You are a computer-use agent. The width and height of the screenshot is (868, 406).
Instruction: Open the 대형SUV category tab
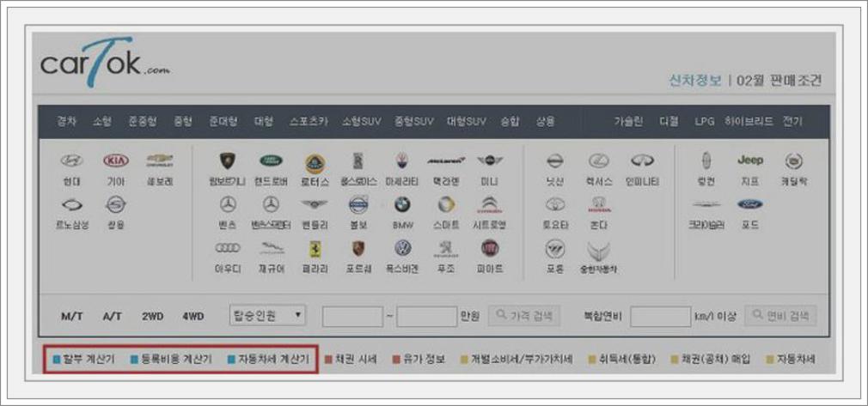466,122
